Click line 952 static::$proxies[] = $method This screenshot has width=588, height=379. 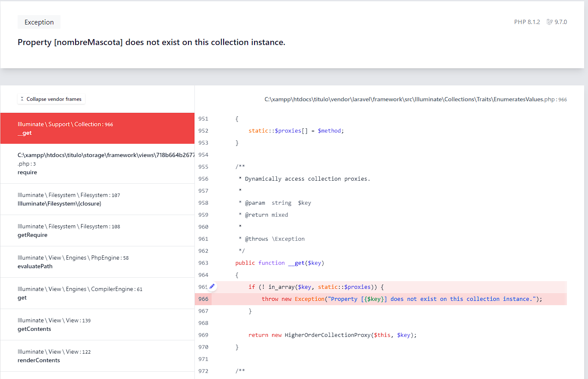[296, 130]
